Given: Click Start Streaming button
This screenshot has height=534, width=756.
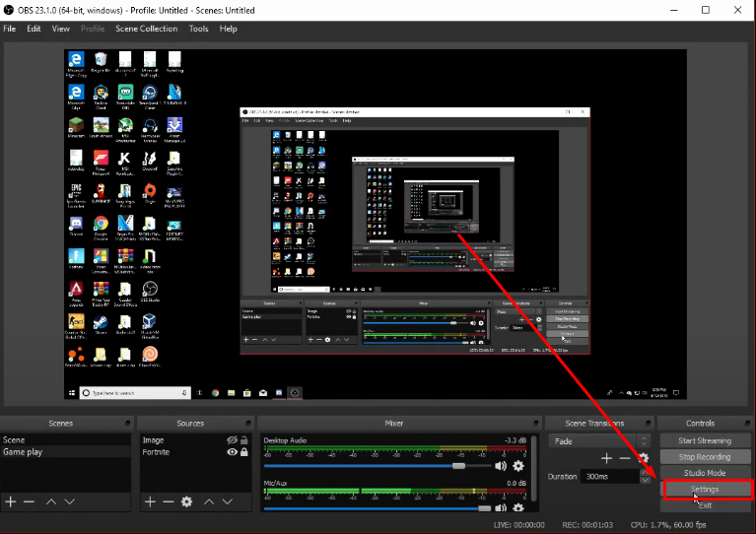Looking at the screenshot, I should click(x=705, y=440).
